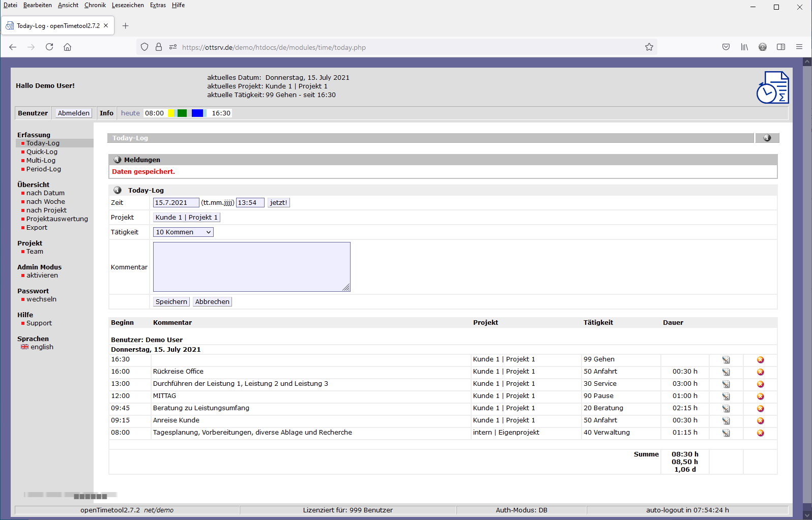Open the Bearbeiten menu
The height and width of the screenshot is (520, 812).
point(38,5)
